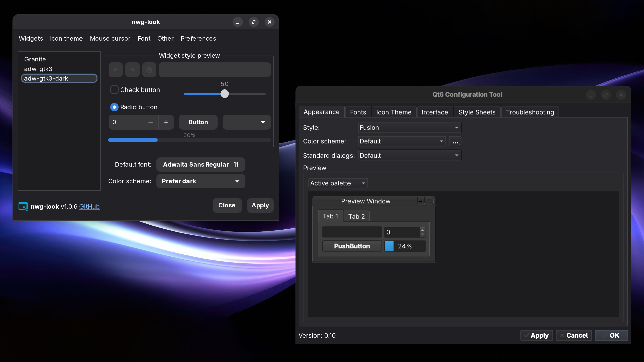Select Tab 1 in Preview Window

coord(330,216)
